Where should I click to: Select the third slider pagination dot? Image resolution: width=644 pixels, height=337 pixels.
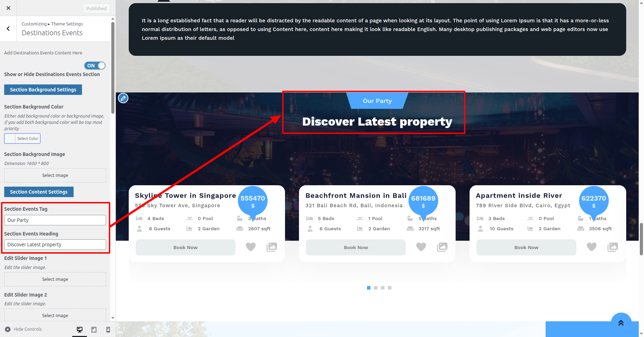click(x=383, y=288)
